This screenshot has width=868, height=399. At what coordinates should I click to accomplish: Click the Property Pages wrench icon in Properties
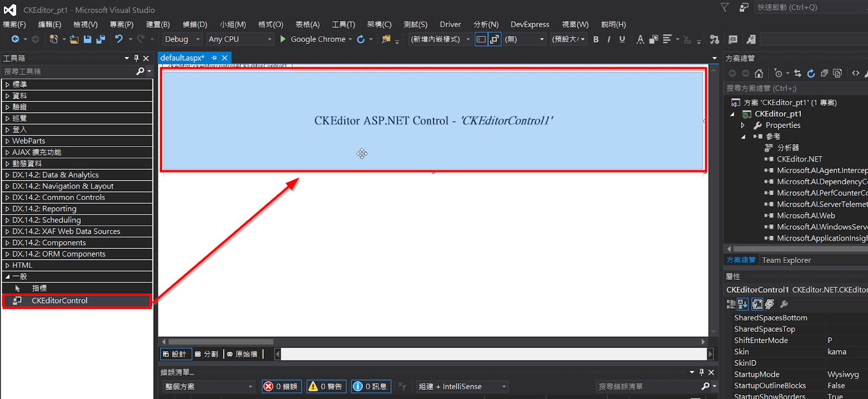784,304
